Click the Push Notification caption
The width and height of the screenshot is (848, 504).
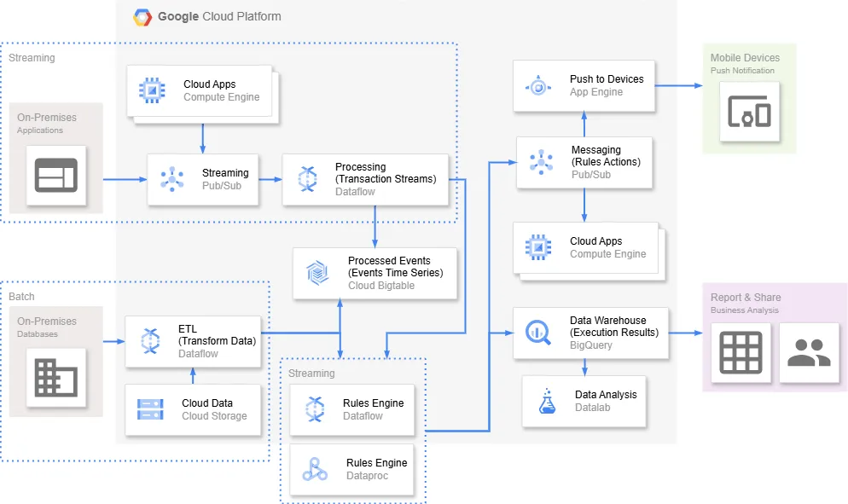point(742,71)
